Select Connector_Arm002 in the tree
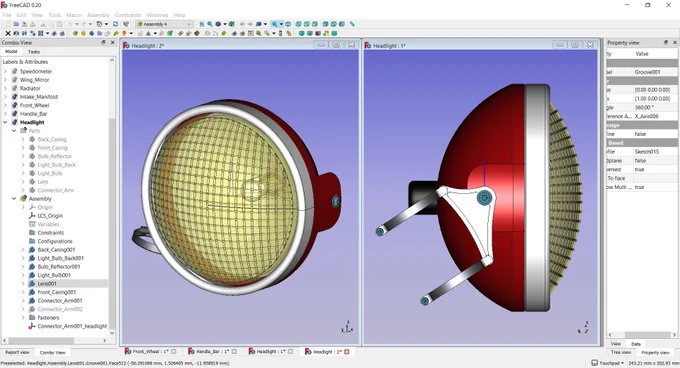Image resolution: width=680 pixels, height=368 pixels. 60,309
